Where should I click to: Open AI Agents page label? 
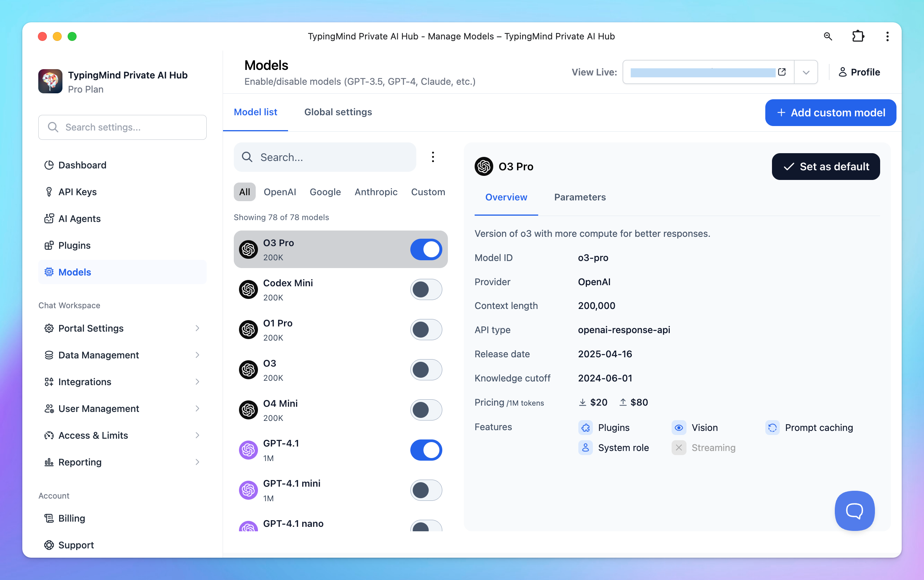80,219
